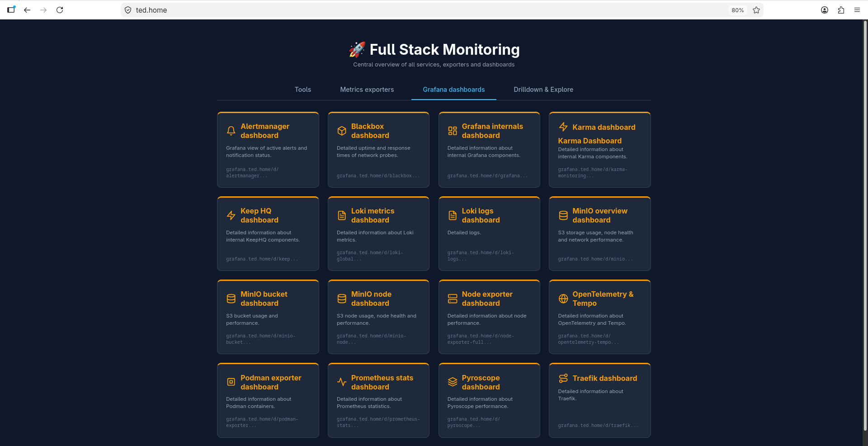Click the bell icon on Alertmanager dashboard card
The width and height of the screenshot is (868, 446).
point(231,131)
